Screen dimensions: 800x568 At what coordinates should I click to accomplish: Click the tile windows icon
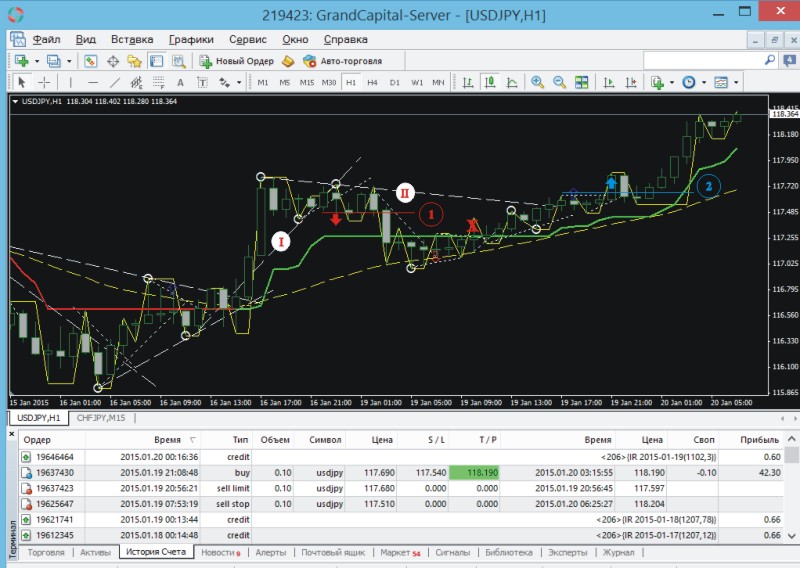click(x=582, y=82)
